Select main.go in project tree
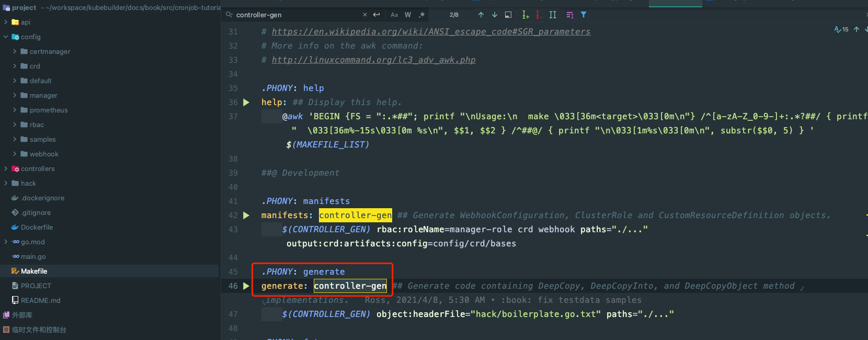This screenshot has width=868, height=340. (33, 257)
